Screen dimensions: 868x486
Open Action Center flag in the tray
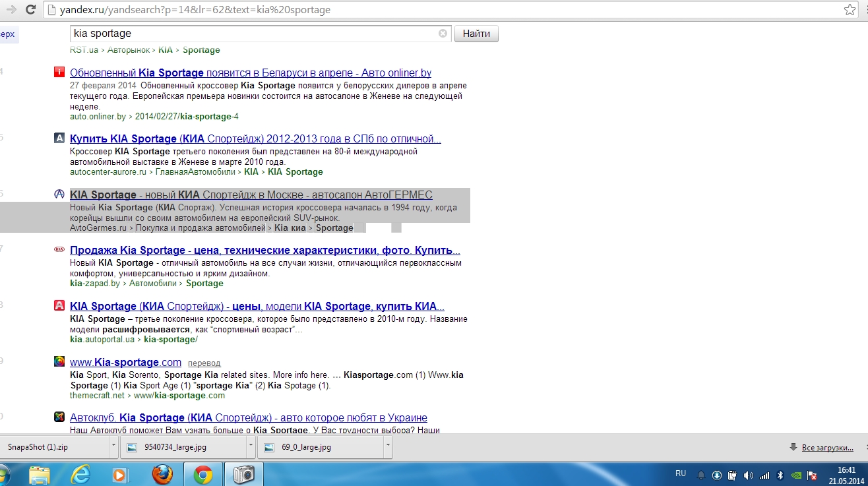coord(812,475)
